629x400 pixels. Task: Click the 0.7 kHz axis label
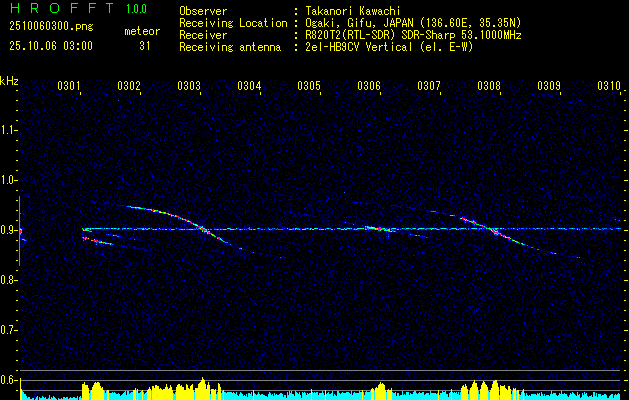8,330
